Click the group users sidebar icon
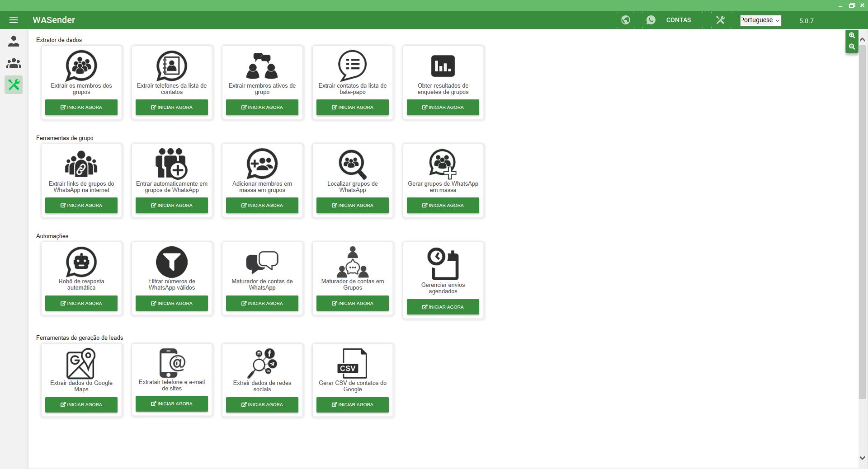Image resolution: width=868 pixels, height=469 pixels. click(x=14, y=63)
